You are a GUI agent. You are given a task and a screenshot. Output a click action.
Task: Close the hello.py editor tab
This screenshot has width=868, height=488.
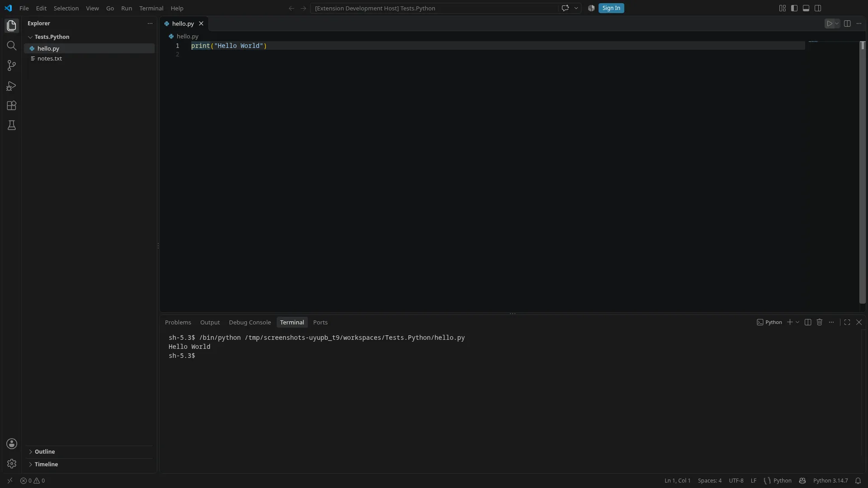click(x=201, y=23)
